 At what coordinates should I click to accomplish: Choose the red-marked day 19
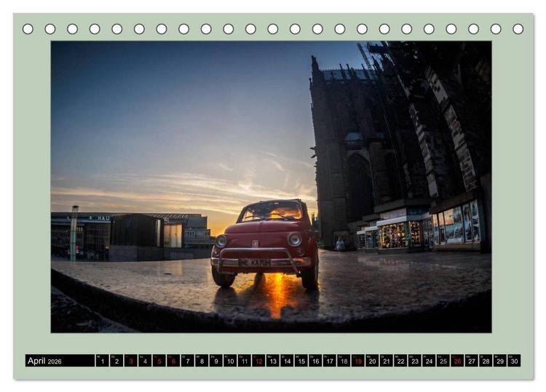click(x=358, y=360)
